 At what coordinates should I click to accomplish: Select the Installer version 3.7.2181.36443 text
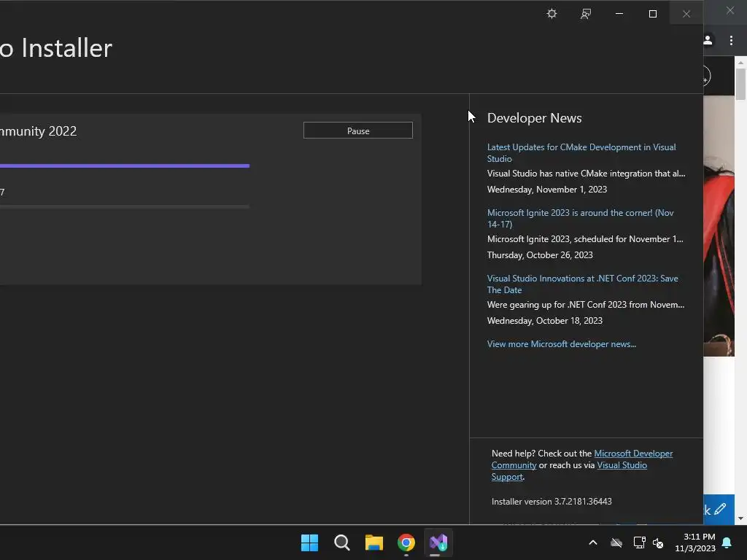point(551,502)
